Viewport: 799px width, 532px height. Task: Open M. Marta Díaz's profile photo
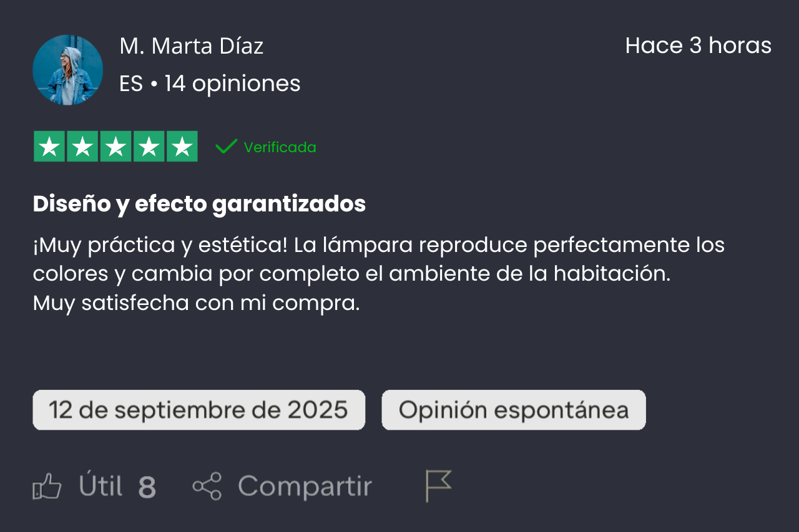pyautogui.click(x=67, y=70)
